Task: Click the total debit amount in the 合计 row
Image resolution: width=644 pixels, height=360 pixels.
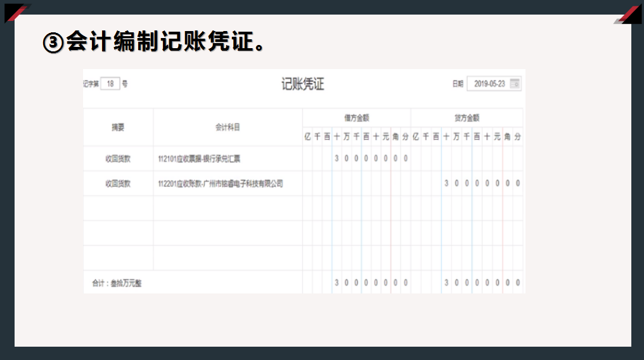Action: coord(371,283)
